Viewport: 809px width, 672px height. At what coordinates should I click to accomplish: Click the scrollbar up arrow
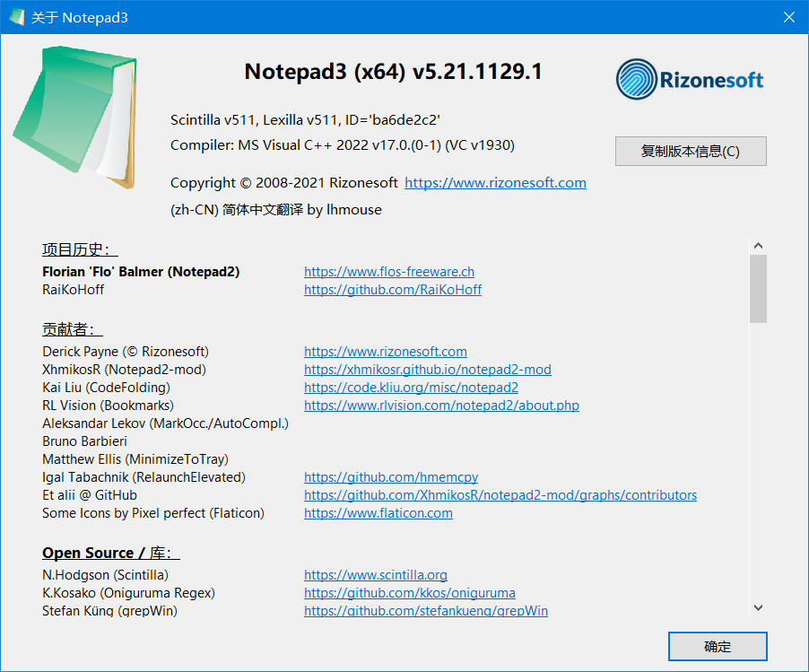[758, 245]
